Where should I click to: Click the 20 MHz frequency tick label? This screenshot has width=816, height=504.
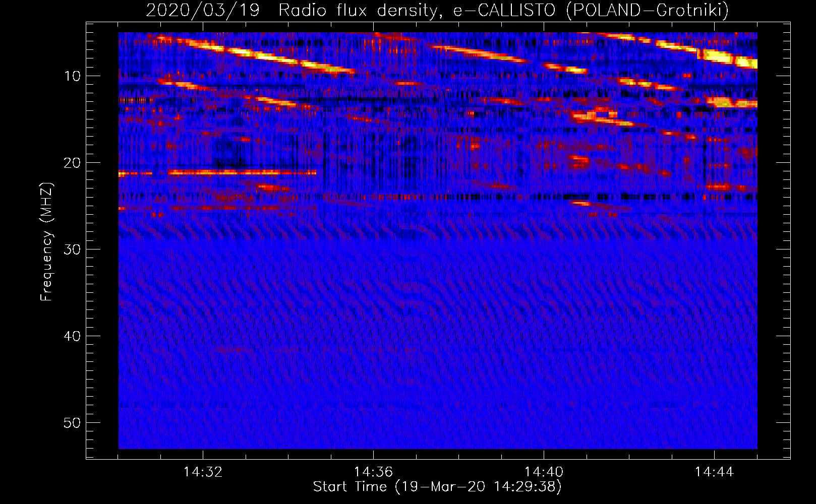73,163
